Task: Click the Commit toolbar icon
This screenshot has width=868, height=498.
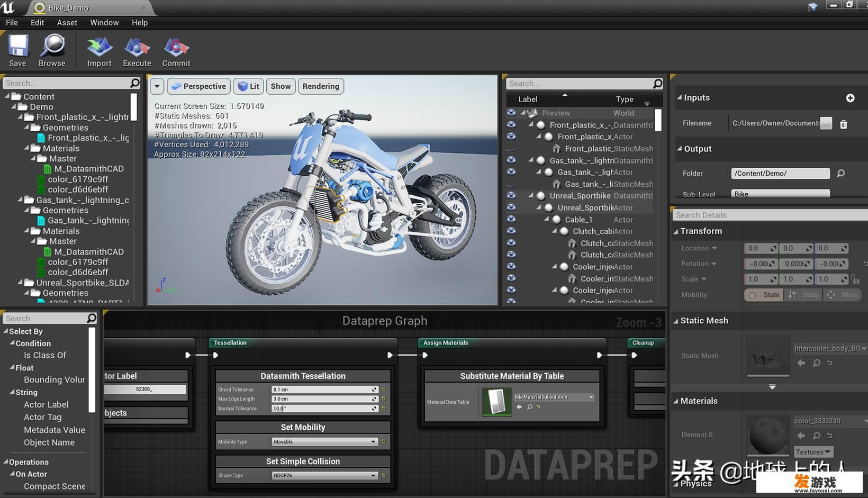Action: click(176, 51)
